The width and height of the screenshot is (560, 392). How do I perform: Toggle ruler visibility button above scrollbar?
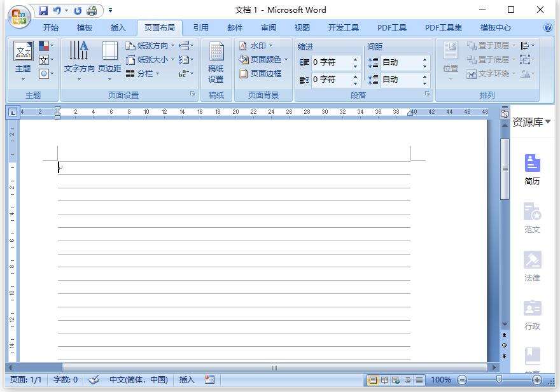point(505,113)
